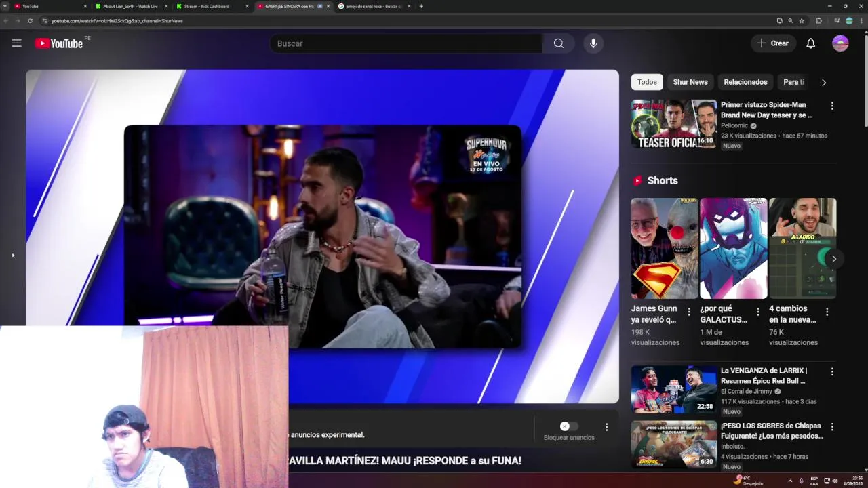Reload the page with the refresh icon
The height and width of the screenshot is (488, 868).
coord(30,21)
